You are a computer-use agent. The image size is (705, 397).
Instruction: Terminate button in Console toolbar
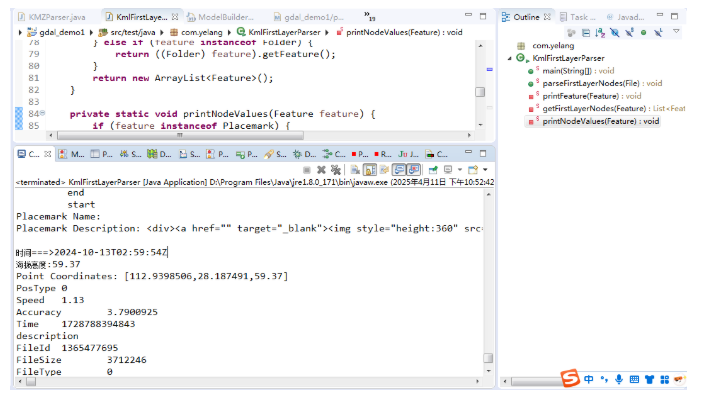(x=307, y=170)
